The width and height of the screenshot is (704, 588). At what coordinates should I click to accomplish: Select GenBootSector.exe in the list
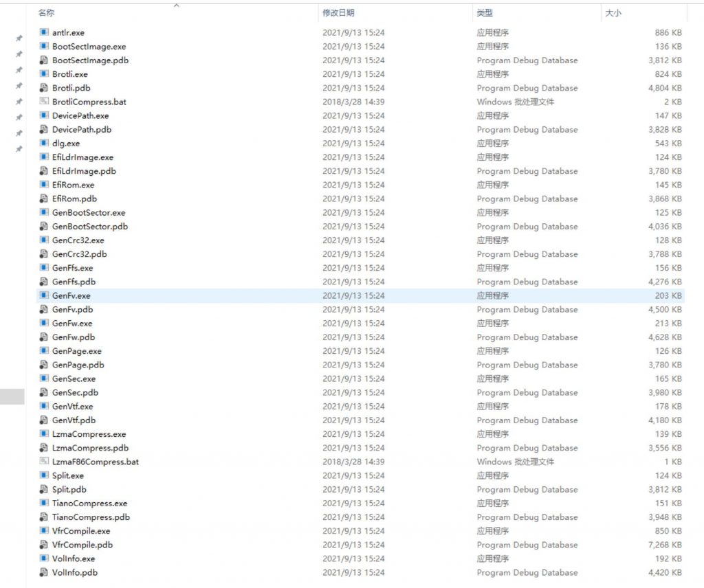(x=89, y=212)
